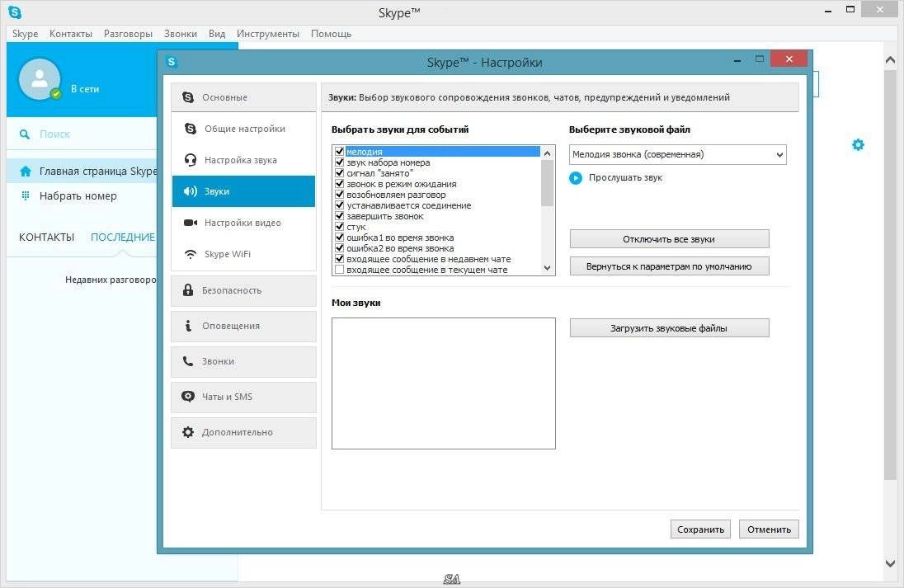Viewport: 904px width, 588px height.
Task: Click the camera icon beside Настройки видео
Action: click(x=191, y=223)
